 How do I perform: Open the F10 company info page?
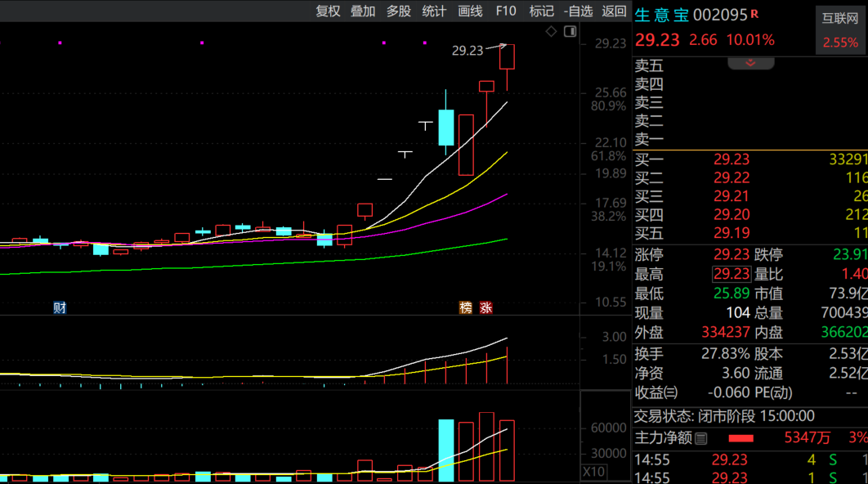point(505,11)
